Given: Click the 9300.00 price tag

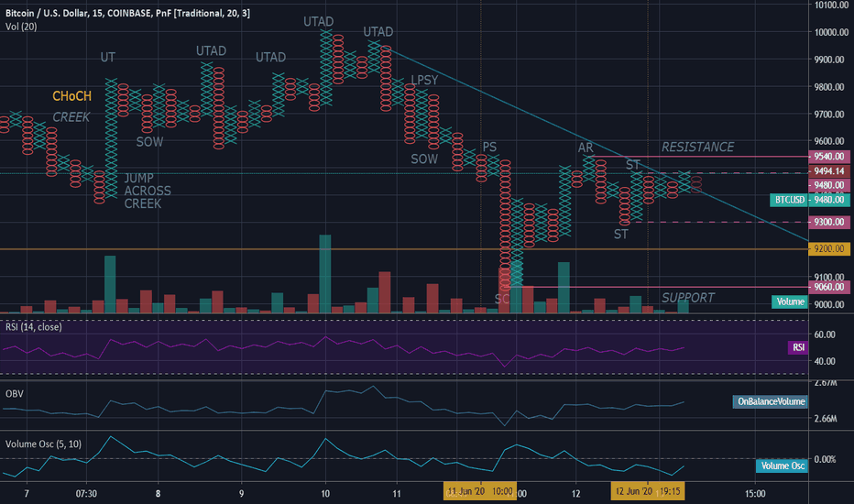Looking at the screenshot, I should (x=829, y=223).
